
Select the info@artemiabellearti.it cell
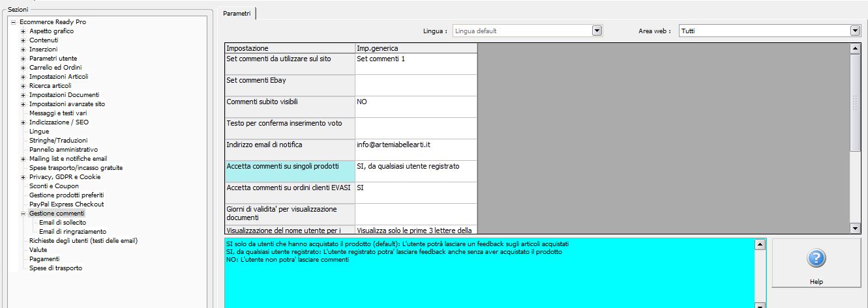tap(416, 150)
